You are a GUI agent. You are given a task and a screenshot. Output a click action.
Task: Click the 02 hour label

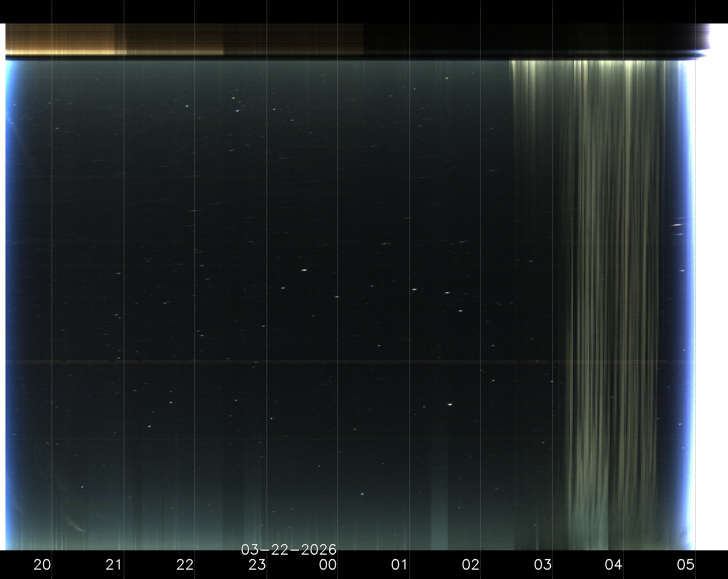tap(471, 564)
